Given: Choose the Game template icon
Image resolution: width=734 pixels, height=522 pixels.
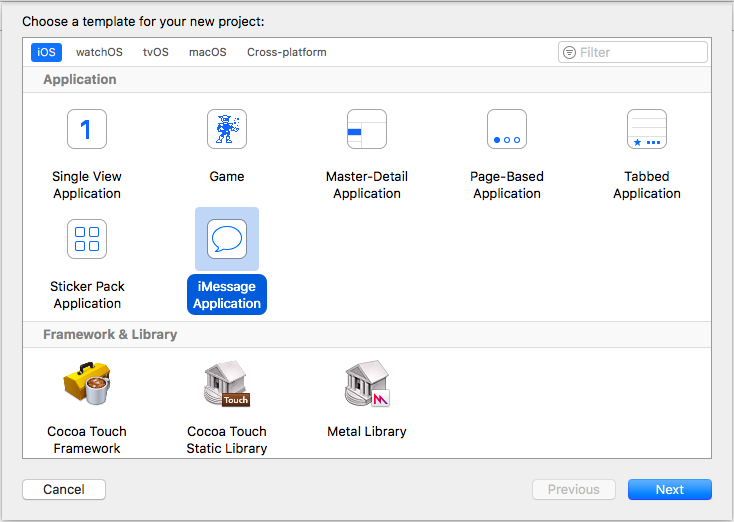Looking at the screenshot, I should (227, 129).
